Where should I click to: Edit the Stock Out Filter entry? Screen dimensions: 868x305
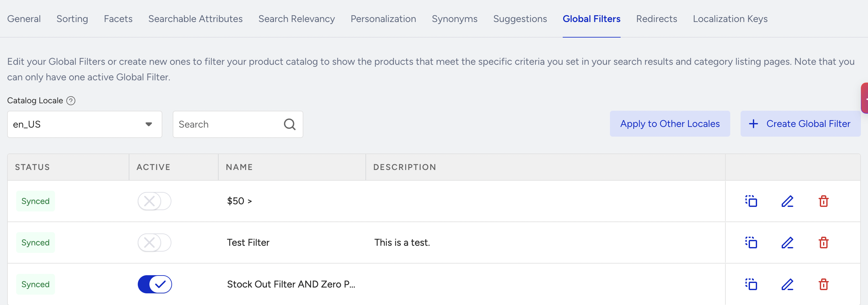coord(787,284)
